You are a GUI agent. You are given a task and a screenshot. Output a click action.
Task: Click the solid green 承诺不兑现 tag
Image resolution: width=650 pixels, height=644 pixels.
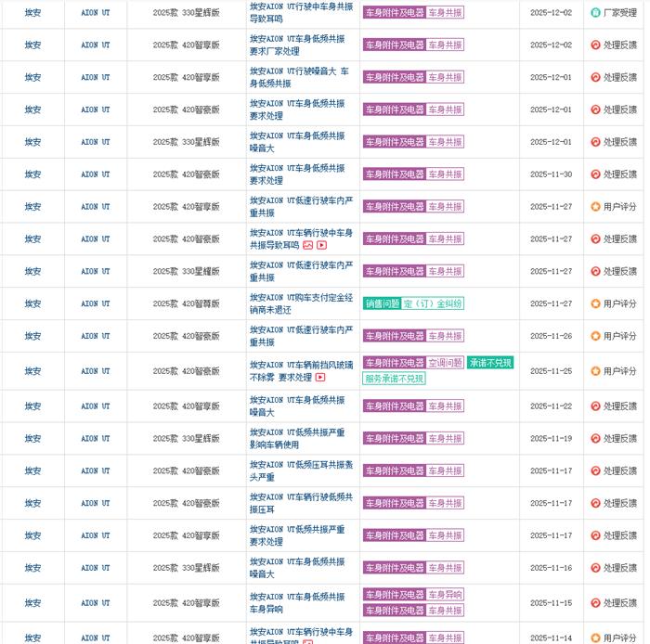click(x=490, y=363)
